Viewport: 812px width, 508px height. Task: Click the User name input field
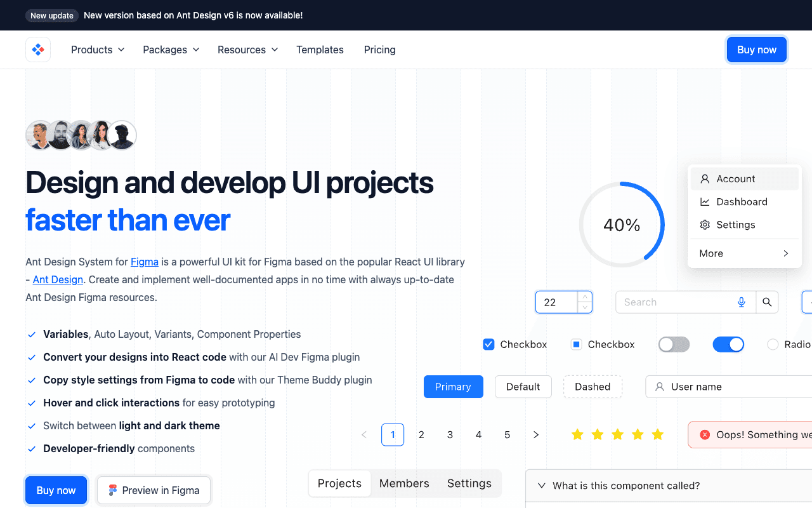728,387
